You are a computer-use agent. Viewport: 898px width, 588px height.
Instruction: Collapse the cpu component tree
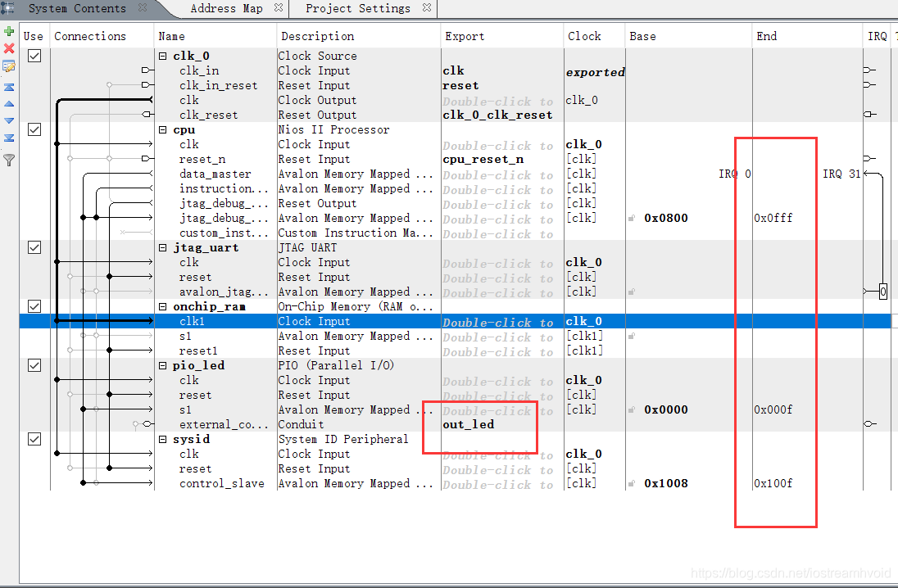pyautogui.click(x=163, y=130)
